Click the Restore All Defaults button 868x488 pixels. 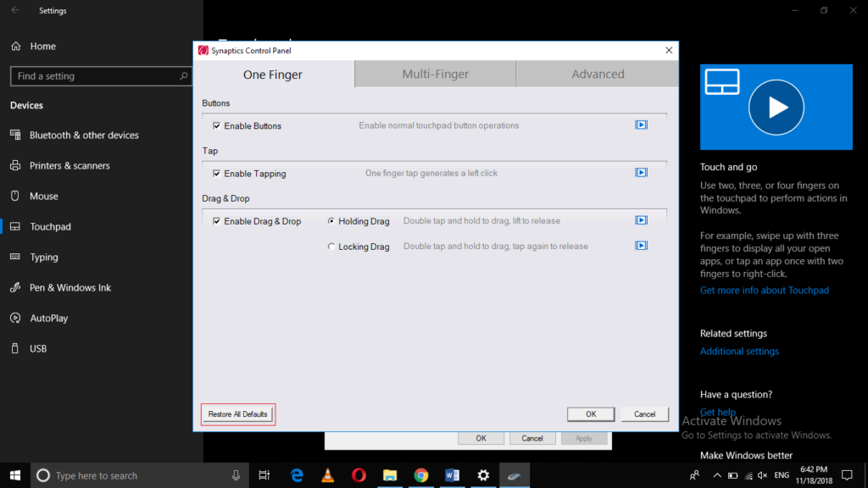[x=237, y=414]
